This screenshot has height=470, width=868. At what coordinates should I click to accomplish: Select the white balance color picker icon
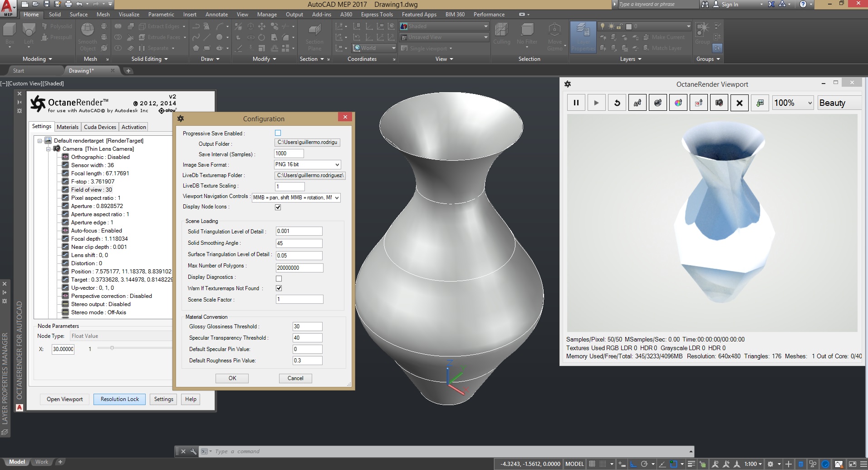tap(678, 103)
